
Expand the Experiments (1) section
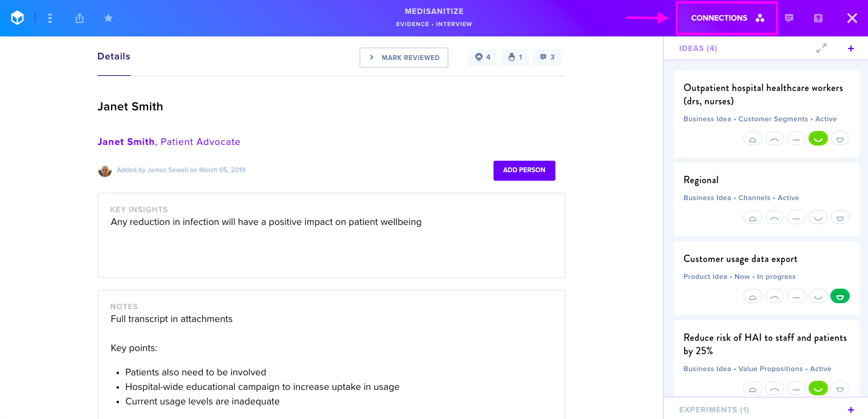tap(714, 410)
